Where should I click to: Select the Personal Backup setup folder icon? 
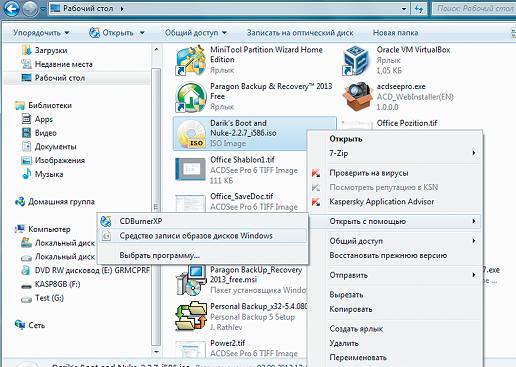coord(191,316)
